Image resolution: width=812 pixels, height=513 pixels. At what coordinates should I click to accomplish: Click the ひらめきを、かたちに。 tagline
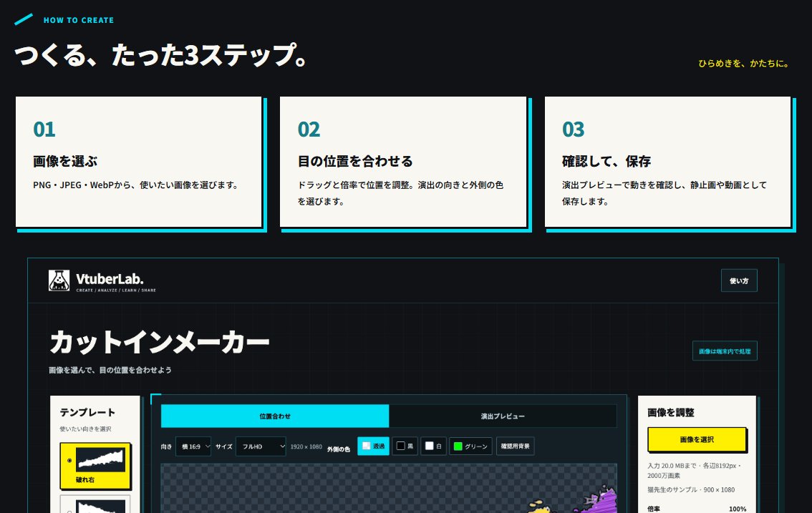pyautogui.click(x=744, y=63)
